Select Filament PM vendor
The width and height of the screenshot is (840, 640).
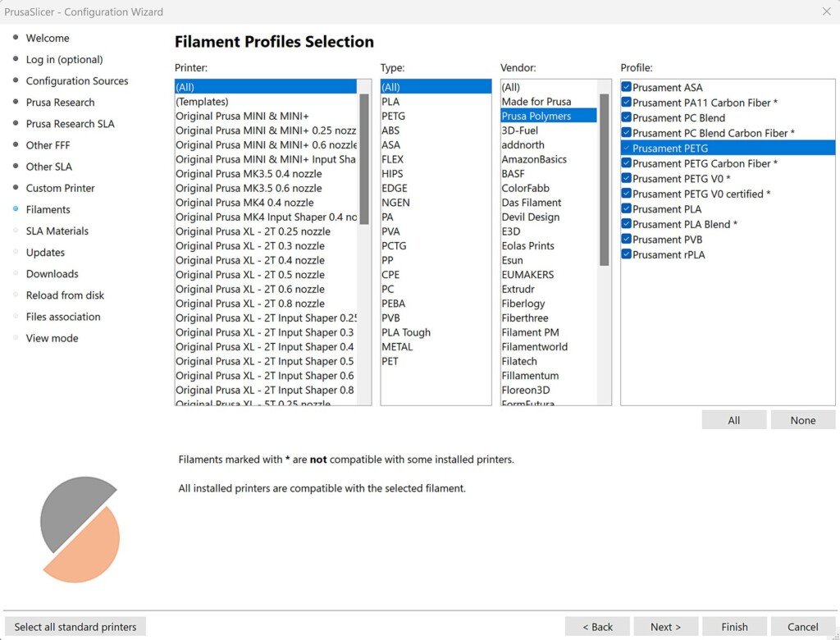click(x=549, y=332)
